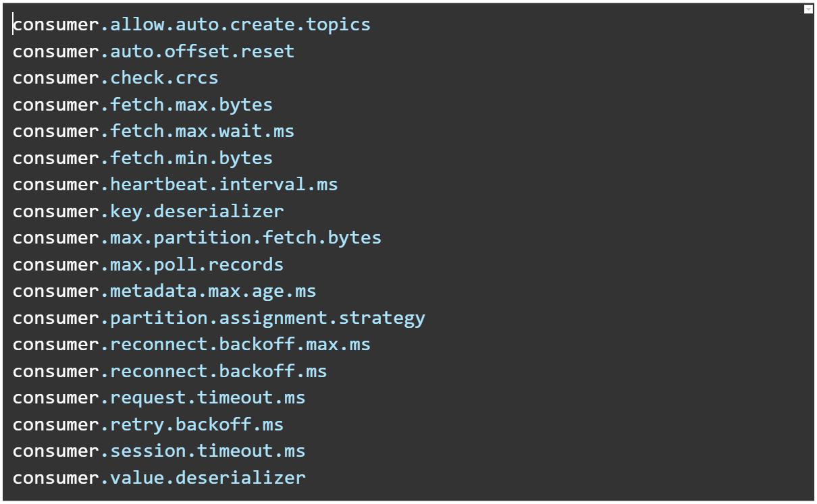Open the small dropdown arrow at top-right corner

[x=808, y=9]
